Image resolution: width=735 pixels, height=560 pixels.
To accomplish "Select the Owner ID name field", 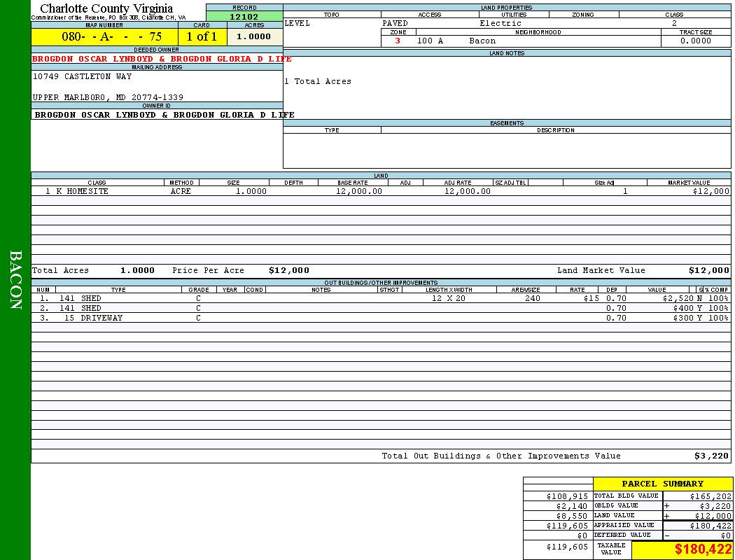I will coord(164,114).
